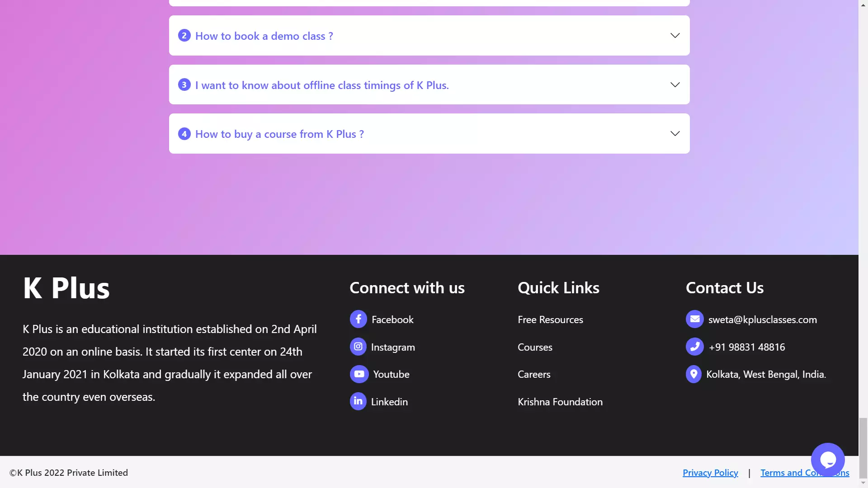Click phone number +91 98831 48816
Image resolution: width=868 pixels, height=488 pixels.
tap(747, 347)
